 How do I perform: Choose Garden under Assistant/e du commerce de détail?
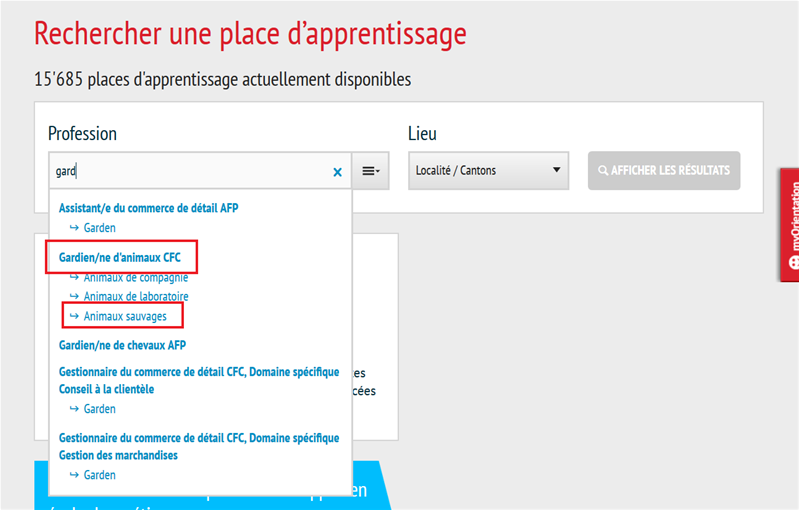[99, 228]
